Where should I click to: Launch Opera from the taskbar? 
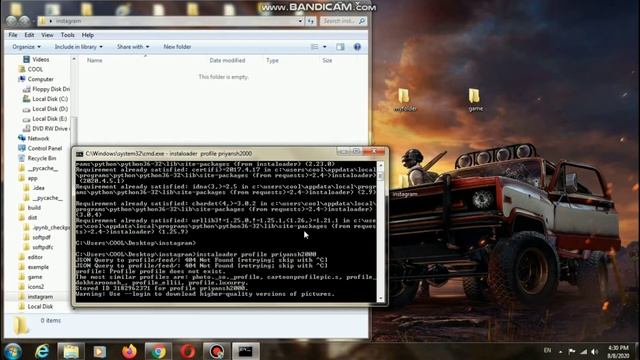pos(188,351)
